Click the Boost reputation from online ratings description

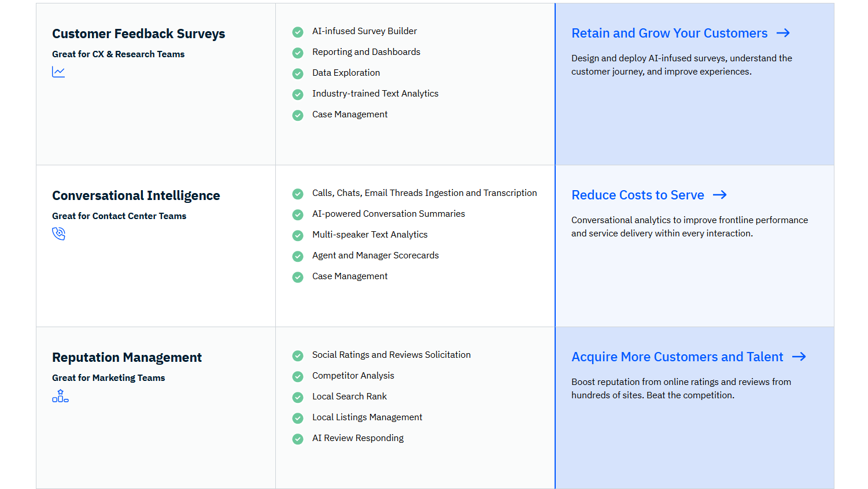pyautogui.click(x=681, y=388)
